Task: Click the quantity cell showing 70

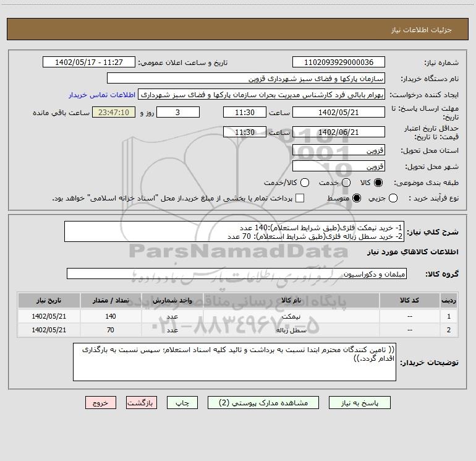Action: pos(111,330)
